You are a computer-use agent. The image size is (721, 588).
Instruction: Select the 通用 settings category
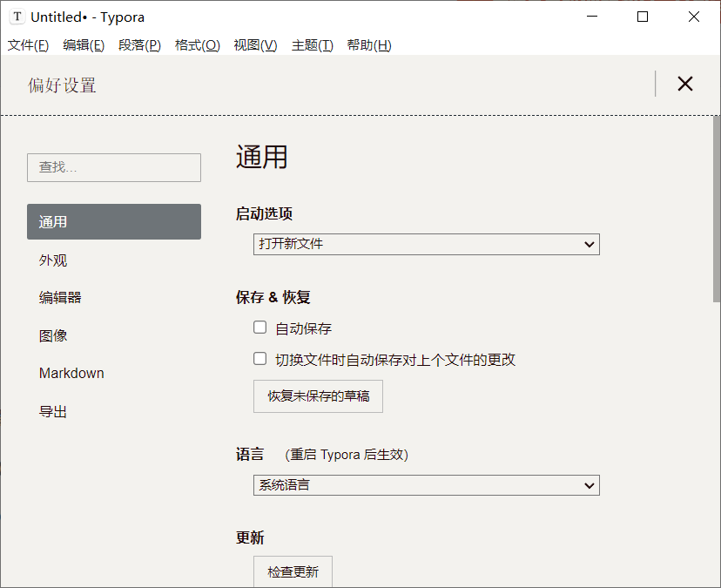114,222
